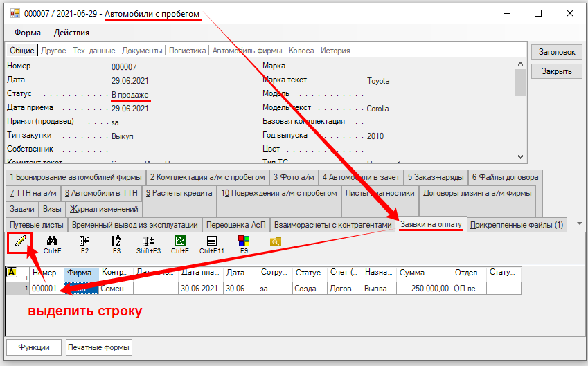Select the grid row numbered 000001
The width and height of the screenshot is (588, 366).
coord(44,289)
